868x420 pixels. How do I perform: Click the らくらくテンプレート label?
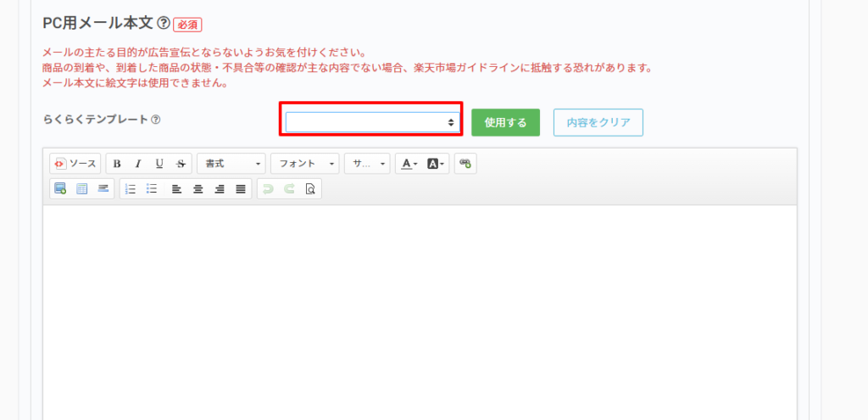(x=95, y=119)
